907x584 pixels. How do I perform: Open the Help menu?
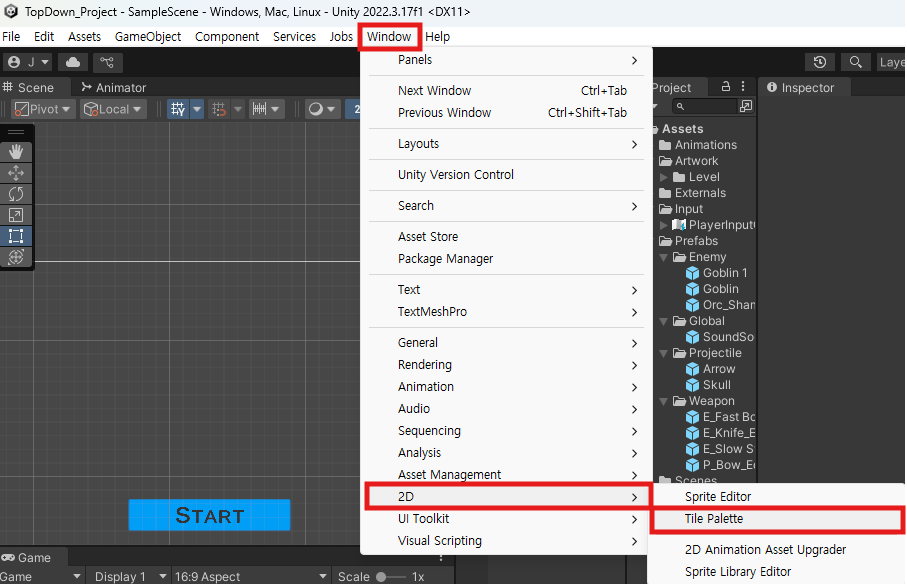pyautogui.click(x=437, y=36)
